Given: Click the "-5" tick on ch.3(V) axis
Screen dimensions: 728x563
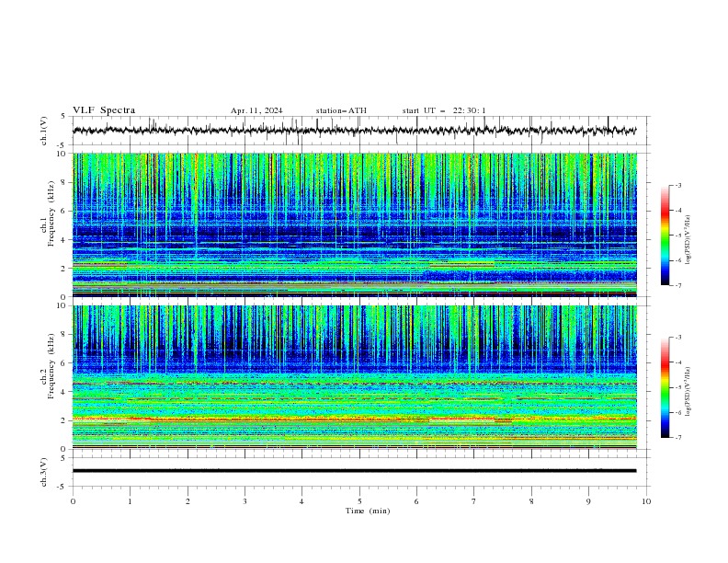Looking at the screenshot, I should coord(63,487).
